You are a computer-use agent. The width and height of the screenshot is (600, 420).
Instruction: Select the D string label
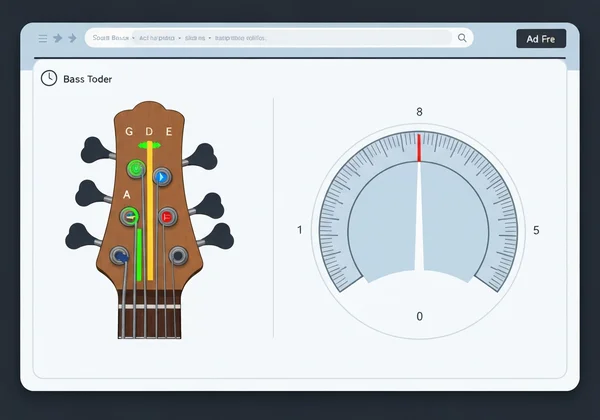(149, 131)
